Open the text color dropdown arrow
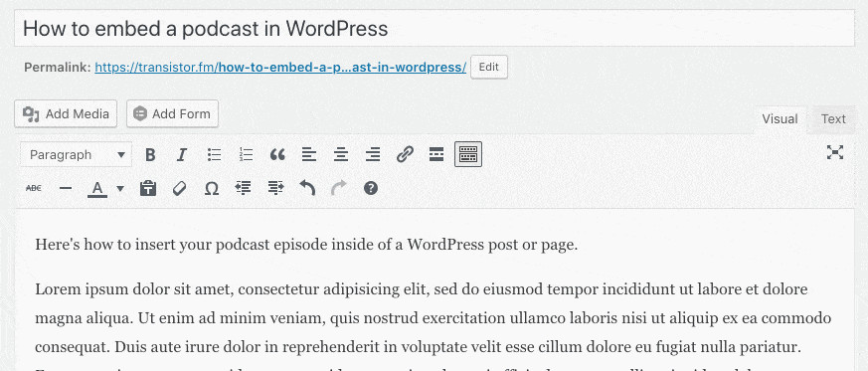 [x=120, y=188]
